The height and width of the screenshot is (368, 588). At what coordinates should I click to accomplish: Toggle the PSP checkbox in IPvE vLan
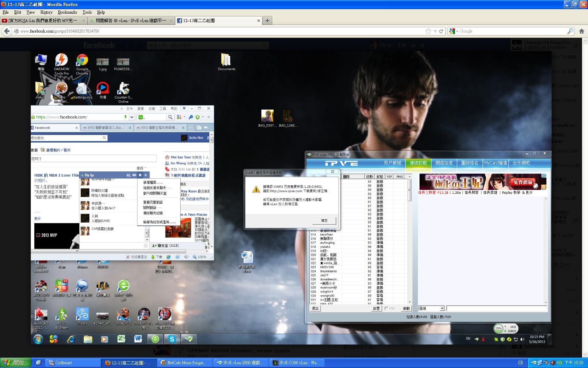point(386,308)
